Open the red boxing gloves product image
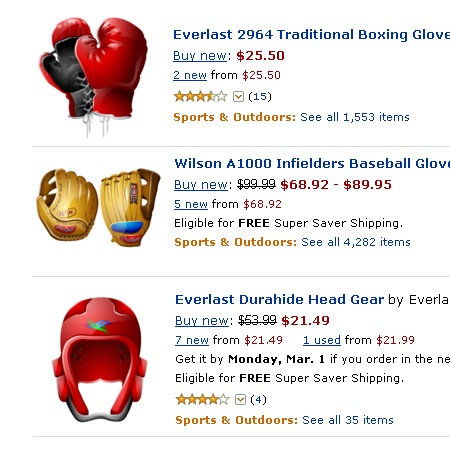The image size is (450, 450). click(94, 77)
